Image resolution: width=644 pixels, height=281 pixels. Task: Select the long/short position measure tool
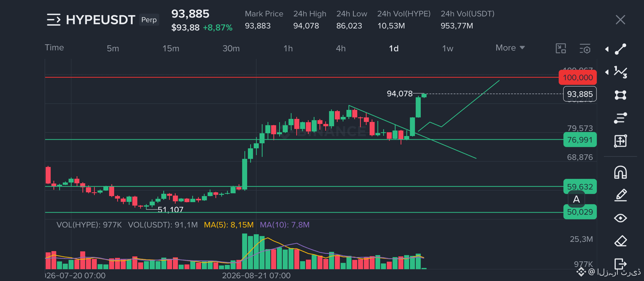[620, 141]
